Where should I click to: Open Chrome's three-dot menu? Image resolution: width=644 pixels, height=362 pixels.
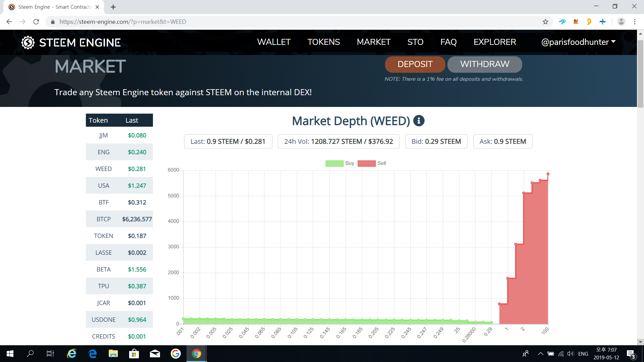pos(635,22)
